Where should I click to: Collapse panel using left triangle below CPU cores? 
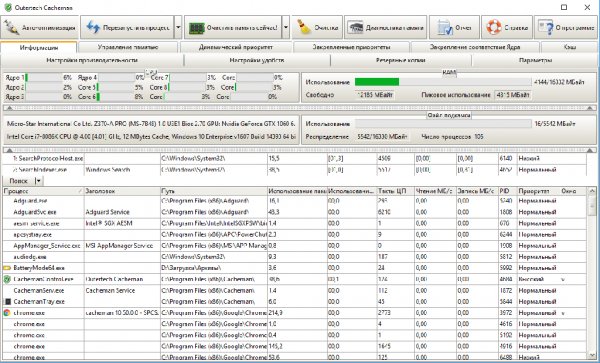pos(10,108)
